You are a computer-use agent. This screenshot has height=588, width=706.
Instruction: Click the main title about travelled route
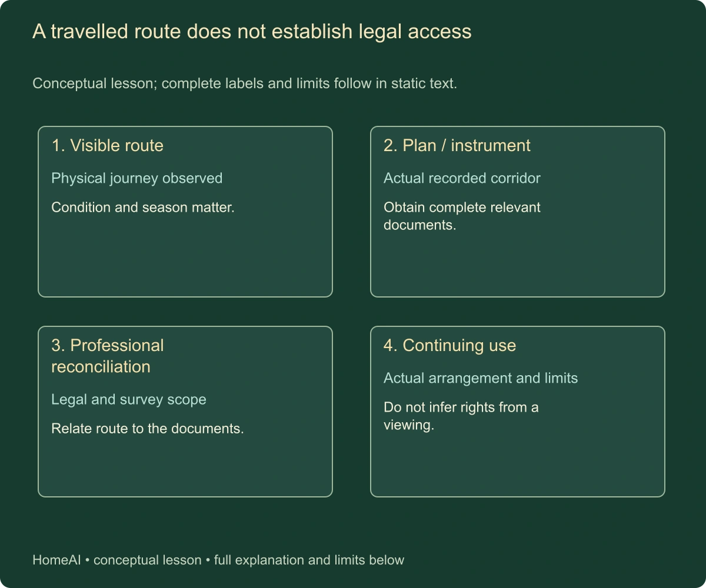click(x=252, y=32)
